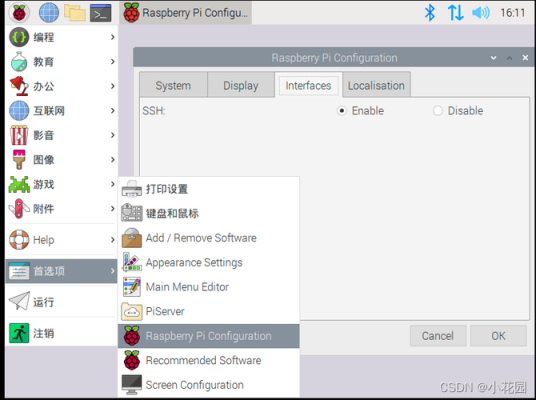This screenshot has width=536, height=400.
Task: Click the Cancel button
Action: (x=438, y=336)
